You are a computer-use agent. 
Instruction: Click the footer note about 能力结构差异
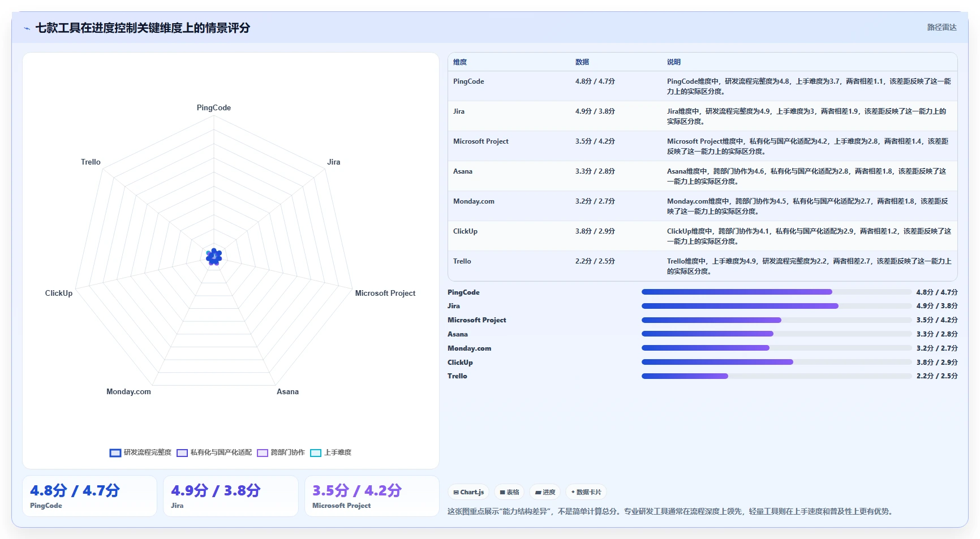tap(672, 511)
